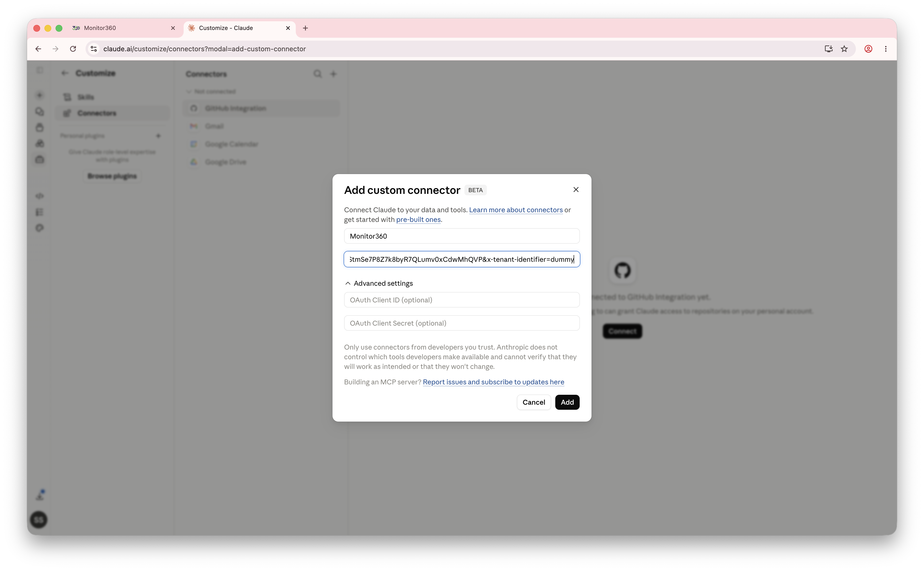The image size is (924, 571).
Task: Go back to the previous page
Action: pos(38,49)
